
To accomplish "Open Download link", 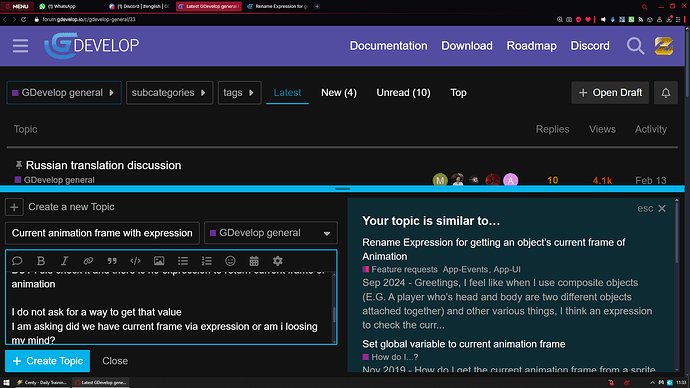I will [x=467, y=46].
